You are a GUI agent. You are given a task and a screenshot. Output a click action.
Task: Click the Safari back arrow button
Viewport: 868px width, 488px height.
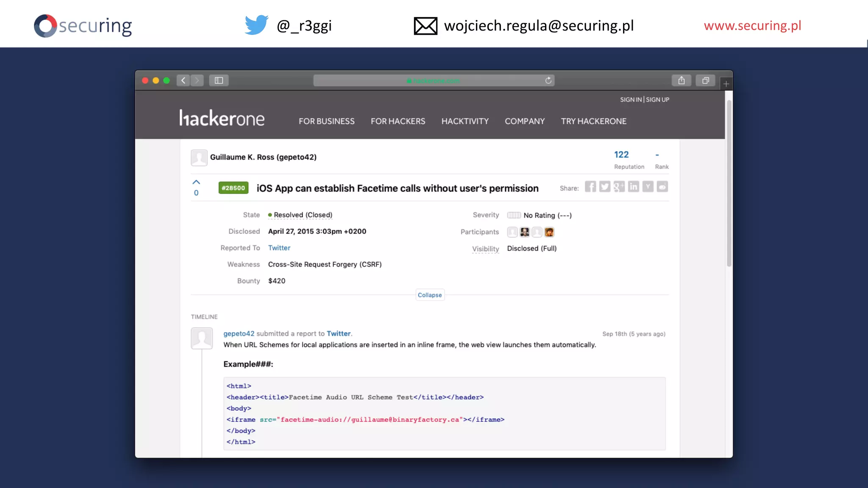[x=183, y=80]
